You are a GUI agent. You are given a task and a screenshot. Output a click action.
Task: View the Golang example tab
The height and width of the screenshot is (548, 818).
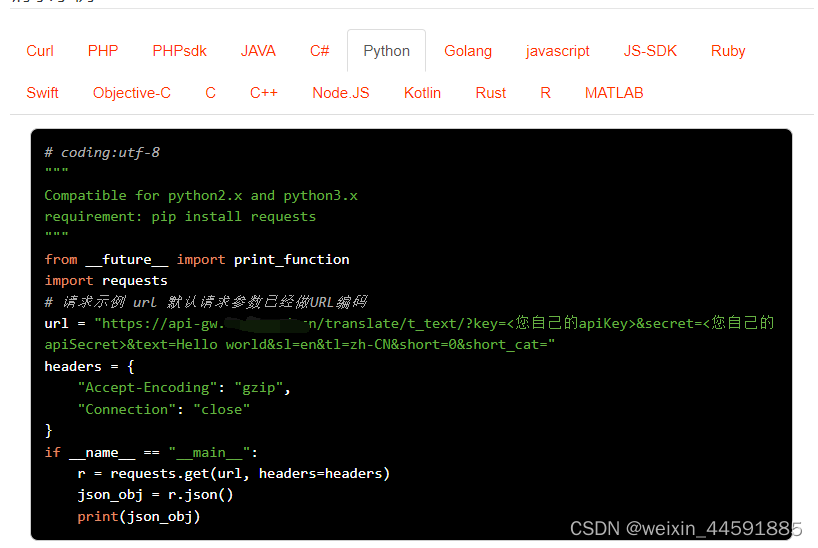point(468,51)
